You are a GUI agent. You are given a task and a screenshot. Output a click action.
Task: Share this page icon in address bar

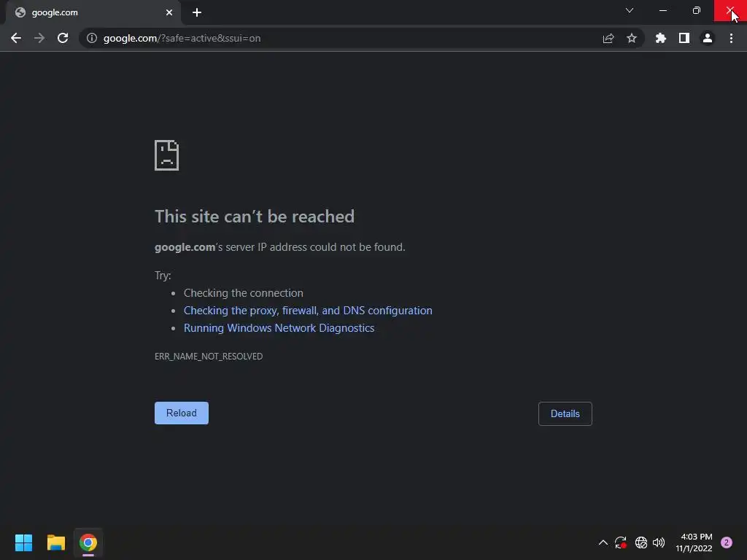(608, 38)
